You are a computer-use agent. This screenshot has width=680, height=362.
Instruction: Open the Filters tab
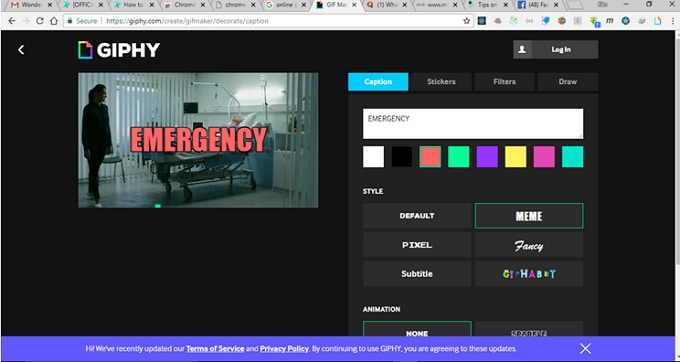coord(504,82)
